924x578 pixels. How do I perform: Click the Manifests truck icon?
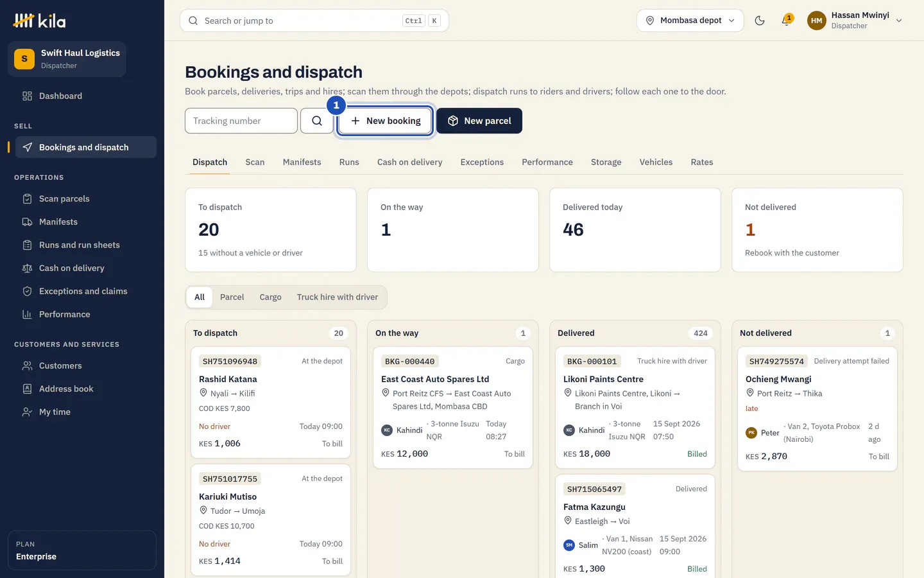click(x=27, y=222)
